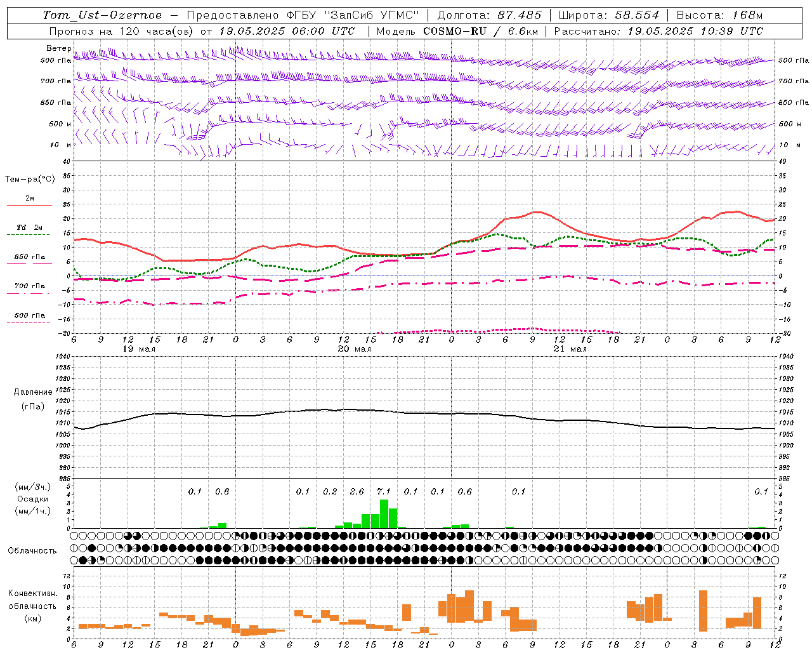Click the 0.2 precipitation total value
The width and height of the screenshot is (812, 650).
click(330, 491)
